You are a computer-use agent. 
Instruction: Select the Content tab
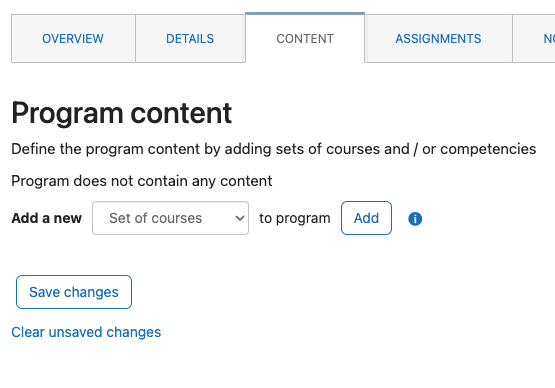tap(305, 39)
